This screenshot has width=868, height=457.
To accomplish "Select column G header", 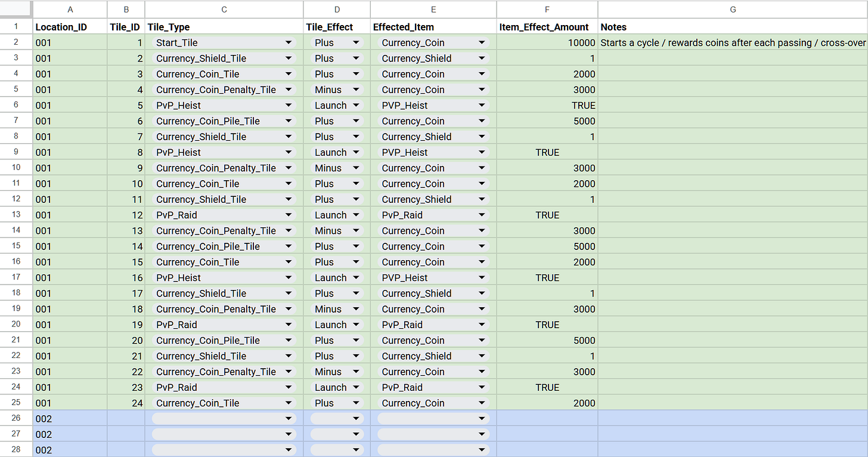I will coord(733,10).
